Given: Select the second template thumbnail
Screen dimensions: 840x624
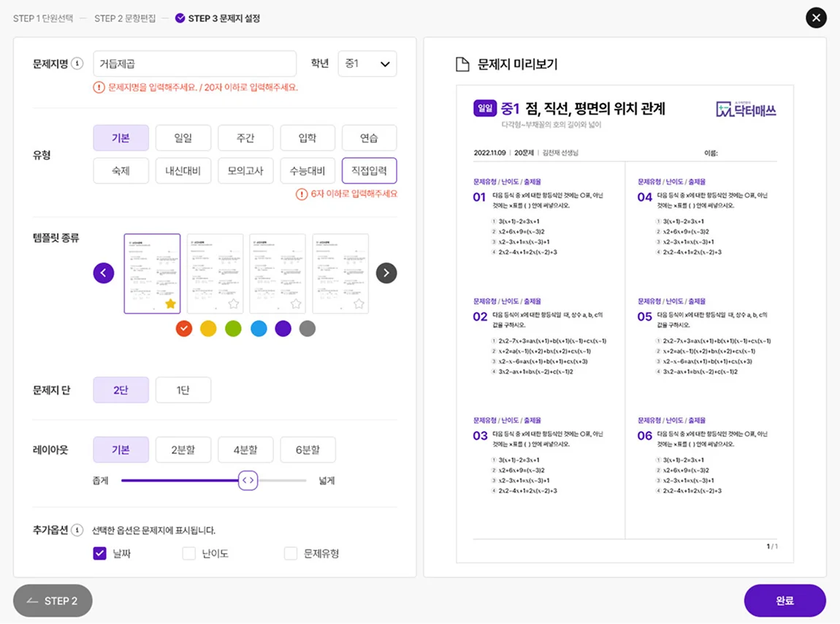Looking at the screenshot, I should coord(215,273).
